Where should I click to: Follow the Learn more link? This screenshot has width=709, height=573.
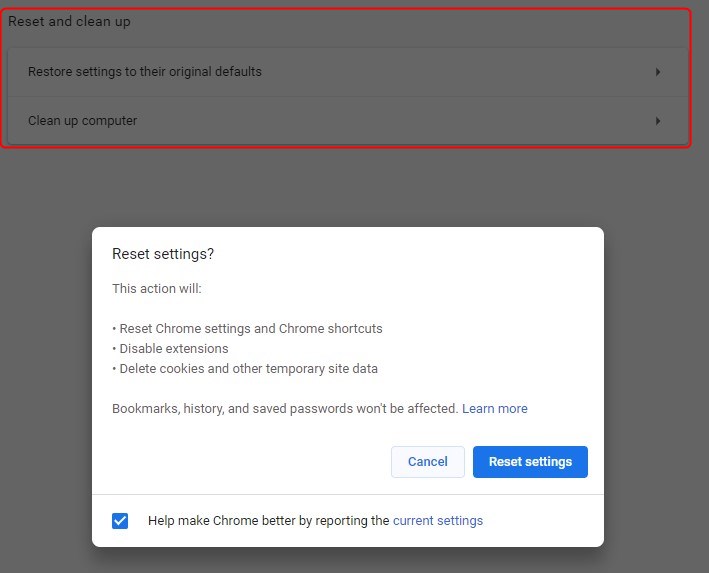494,409
